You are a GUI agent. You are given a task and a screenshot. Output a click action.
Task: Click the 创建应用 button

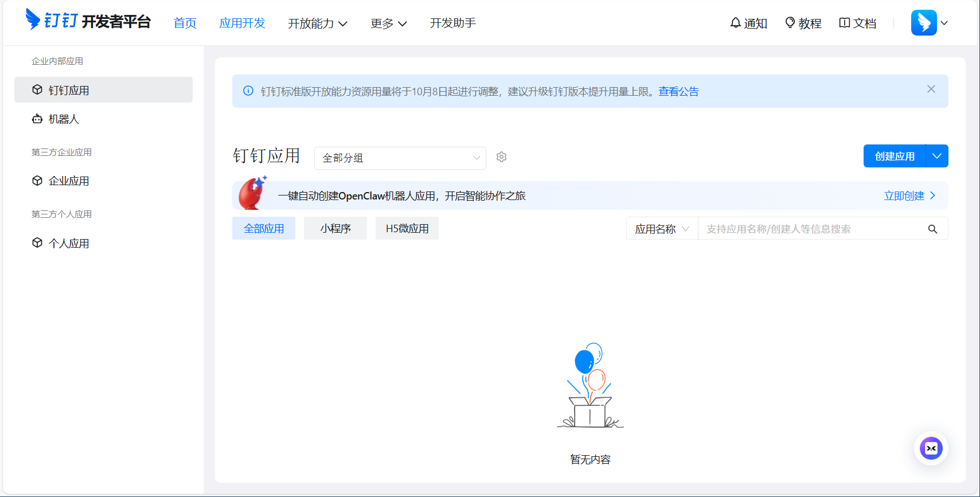tap(894, 156)
